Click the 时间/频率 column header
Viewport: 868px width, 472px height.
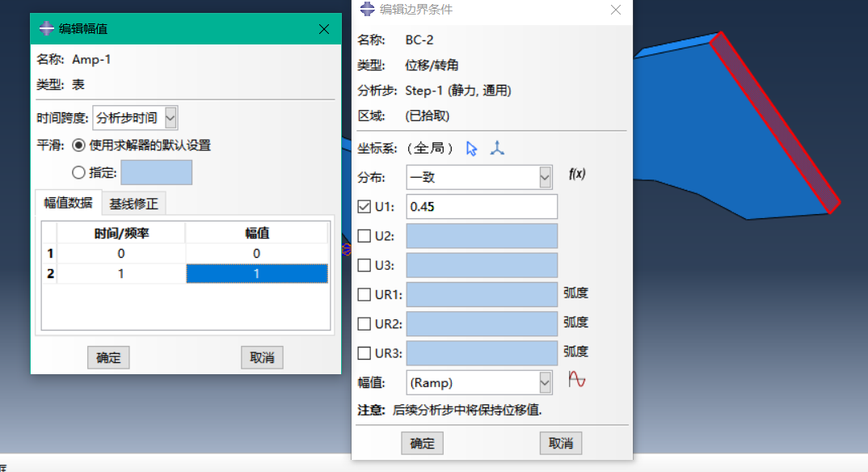(x=121, y=234)
